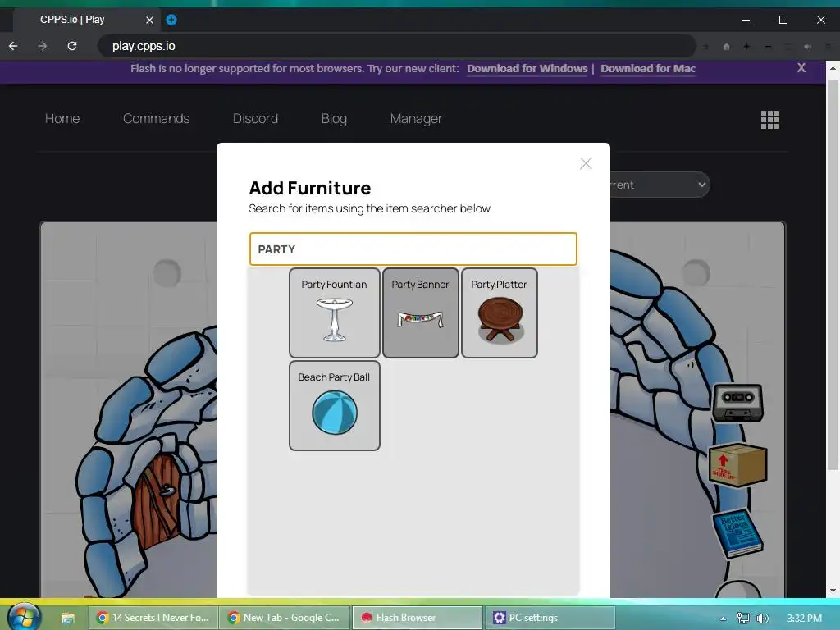
Task: Open the Discord link
Action: (256, 118)
